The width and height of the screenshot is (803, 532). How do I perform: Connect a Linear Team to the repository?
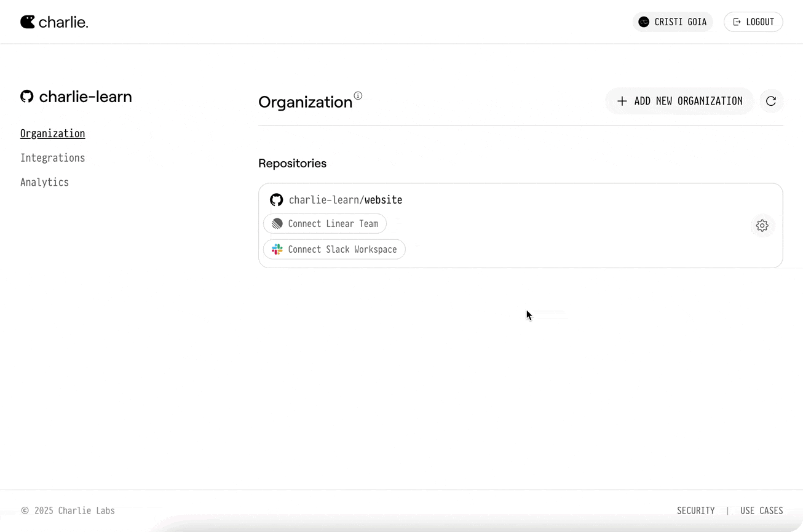point(325,223)
